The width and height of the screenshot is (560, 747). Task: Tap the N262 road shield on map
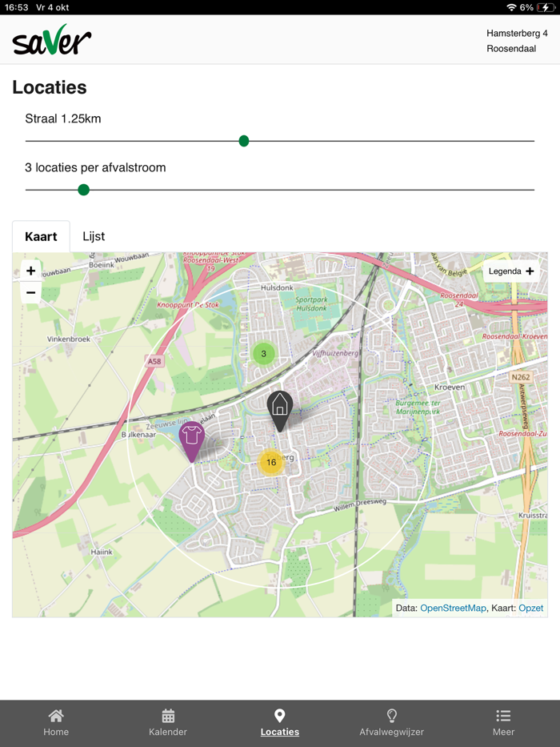click(x=521, y=377)
